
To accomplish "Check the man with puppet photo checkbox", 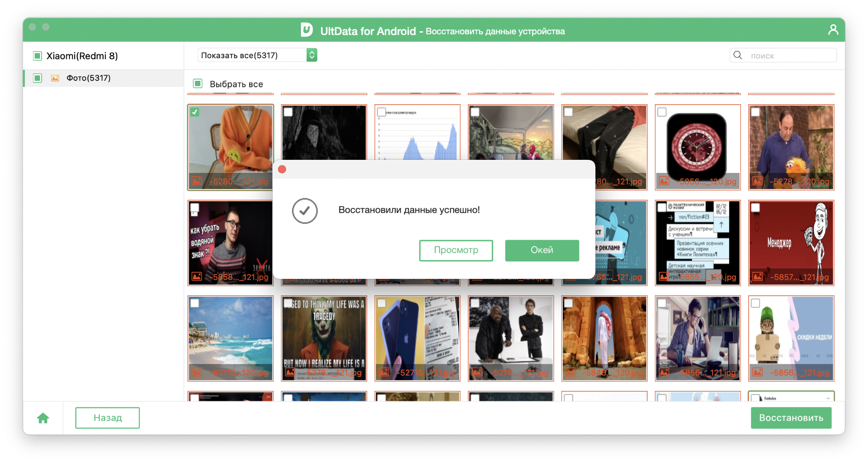I will click(756, 112).
